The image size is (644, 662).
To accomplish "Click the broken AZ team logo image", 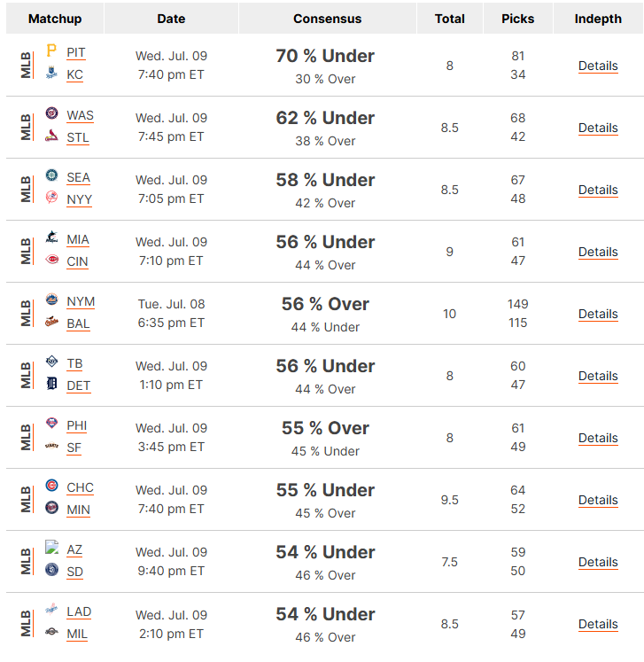I will (x=51, y=547).
